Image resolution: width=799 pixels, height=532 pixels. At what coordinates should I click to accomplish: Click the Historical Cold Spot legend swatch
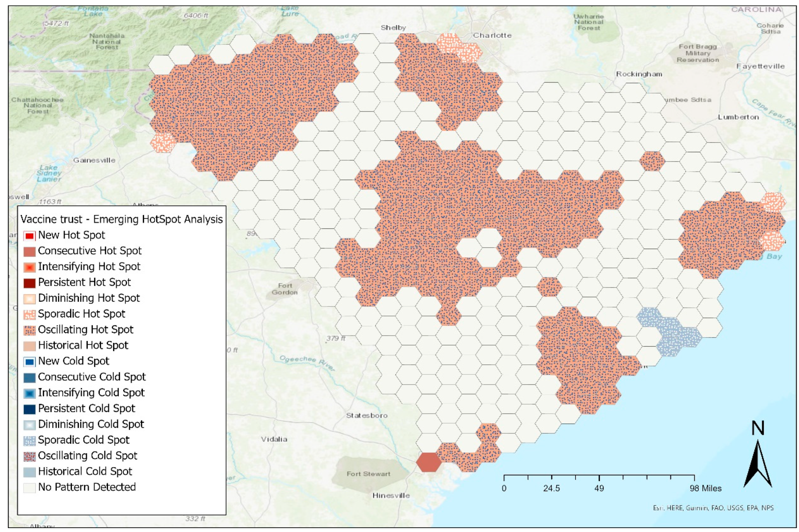tap(29, 472)
